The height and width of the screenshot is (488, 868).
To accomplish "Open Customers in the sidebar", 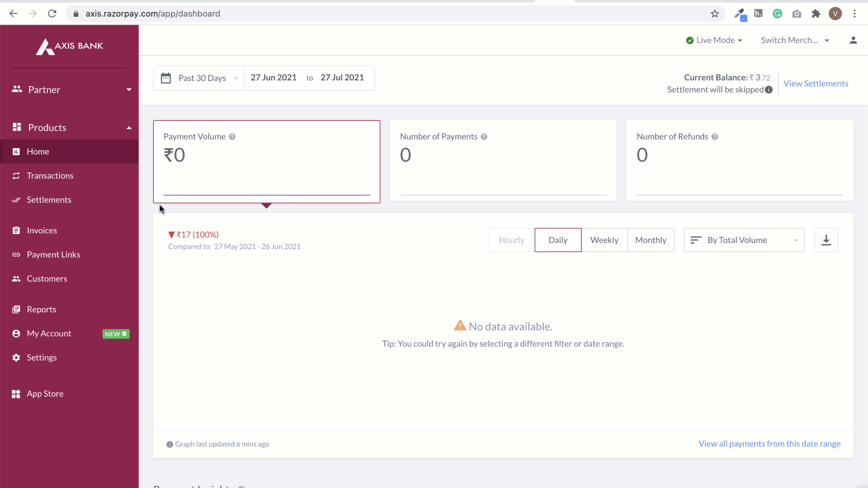I will (x=69, y=279).
